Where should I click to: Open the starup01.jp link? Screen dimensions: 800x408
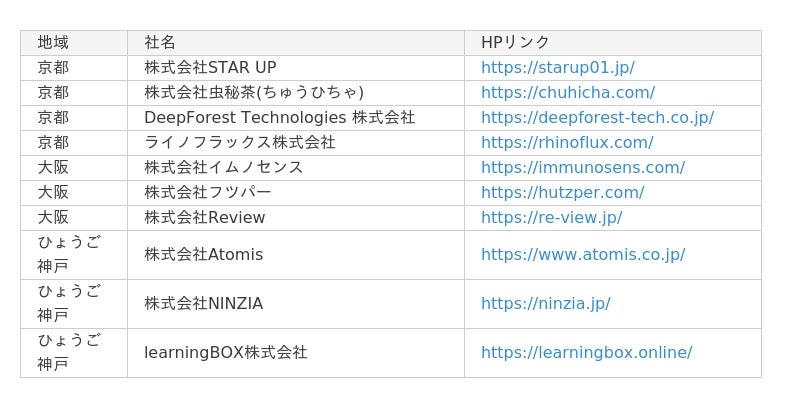coord(558,68)
